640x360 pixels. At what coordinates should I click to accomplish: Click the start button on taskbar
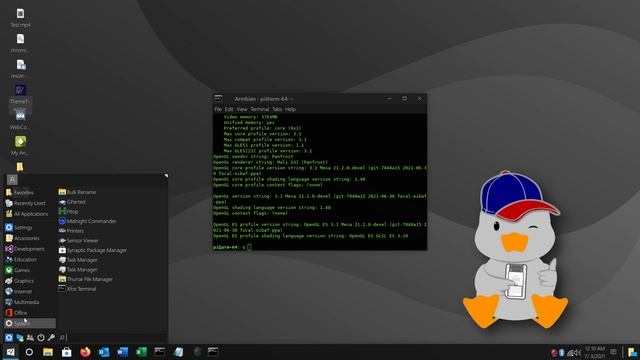(x=11, y=352)
